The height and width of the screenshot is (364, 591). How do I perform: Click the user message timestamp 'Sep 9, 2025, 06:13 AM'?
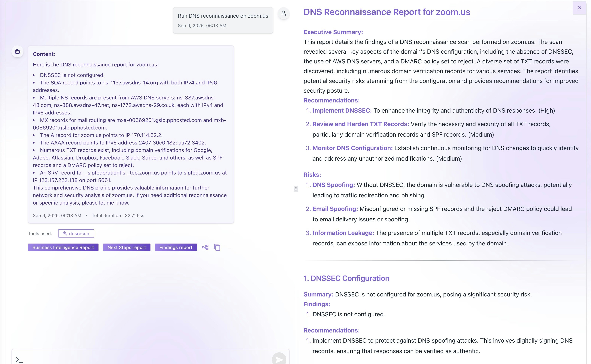[202, 26]
